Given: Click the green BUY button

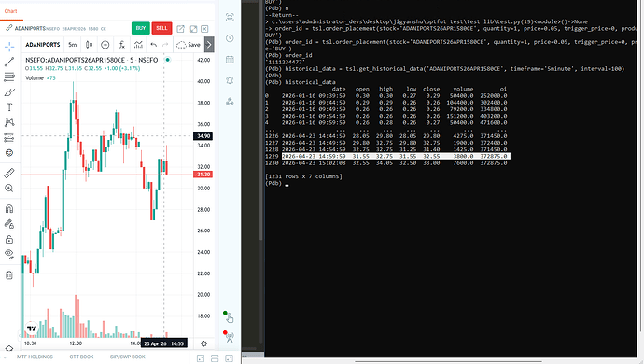Looking at the screenshot, I should (x=140, y=28).
